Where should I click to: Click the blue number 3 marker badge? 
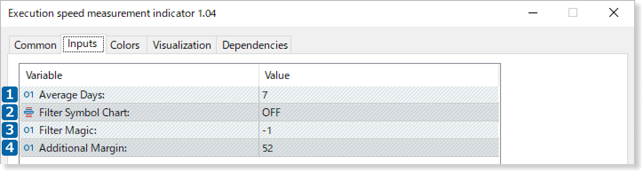pos(10,130)
